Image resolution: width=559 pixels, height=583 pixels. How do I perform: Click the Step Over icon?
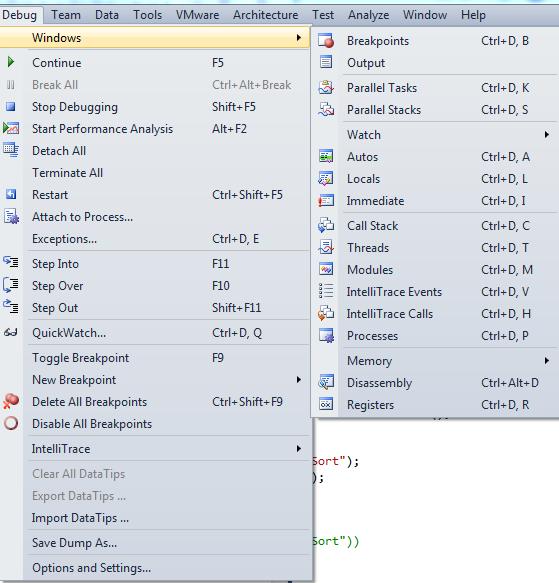click(x=11, y=285)
